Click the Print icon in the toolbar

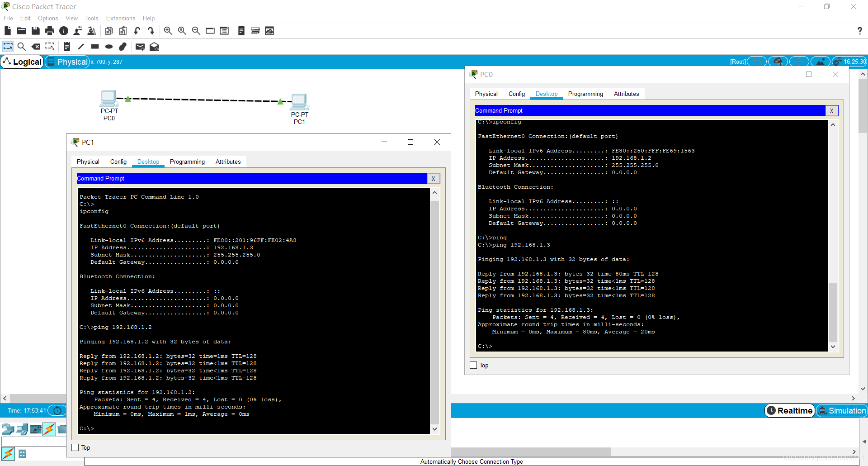(x=50, y=31)
